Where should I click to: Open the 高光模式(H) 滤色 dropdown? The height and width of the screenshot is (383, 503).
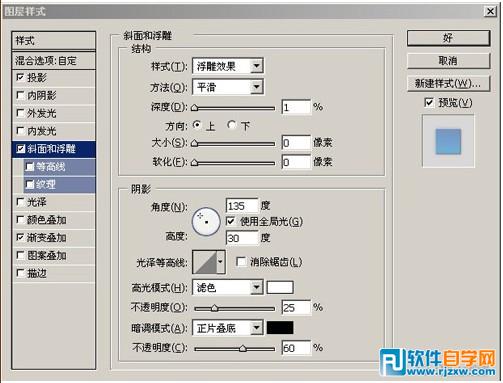click(x=228, y=287)
